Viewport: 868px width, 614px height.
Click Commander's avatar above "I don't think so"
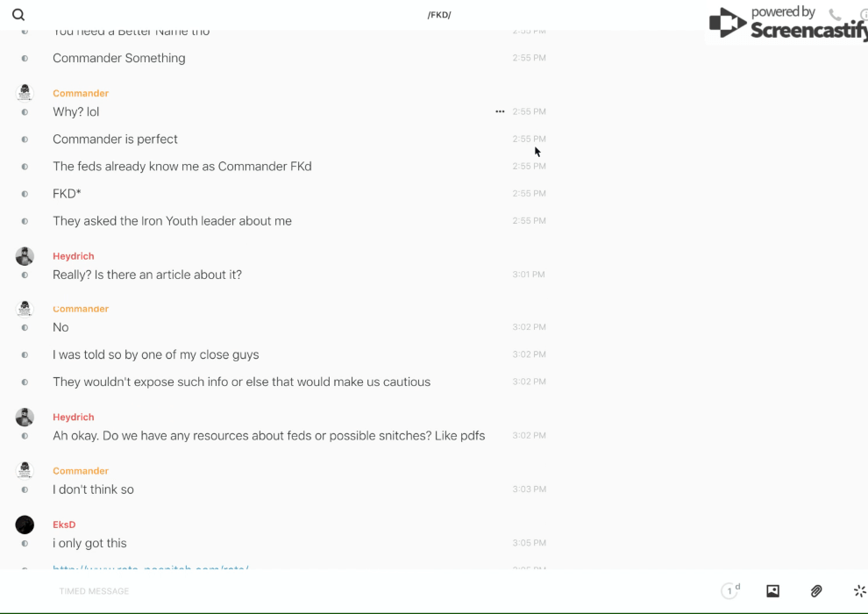25,471
